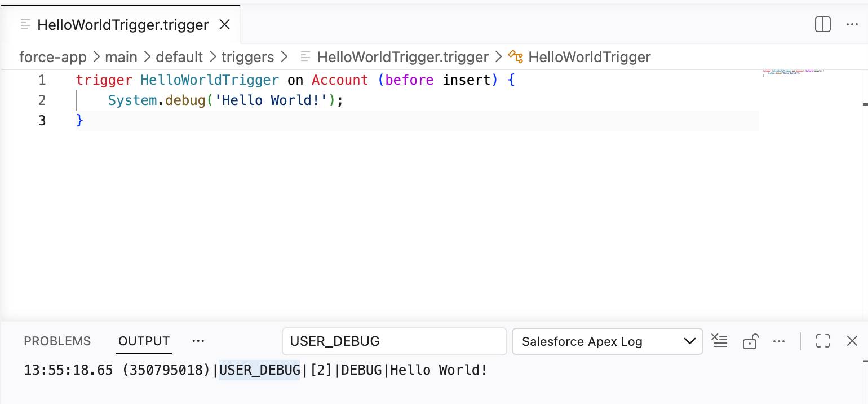This screenshot has height=404, width=868.
Task: Click the file icon in the breadcrumb path
Action: (305, 56)
